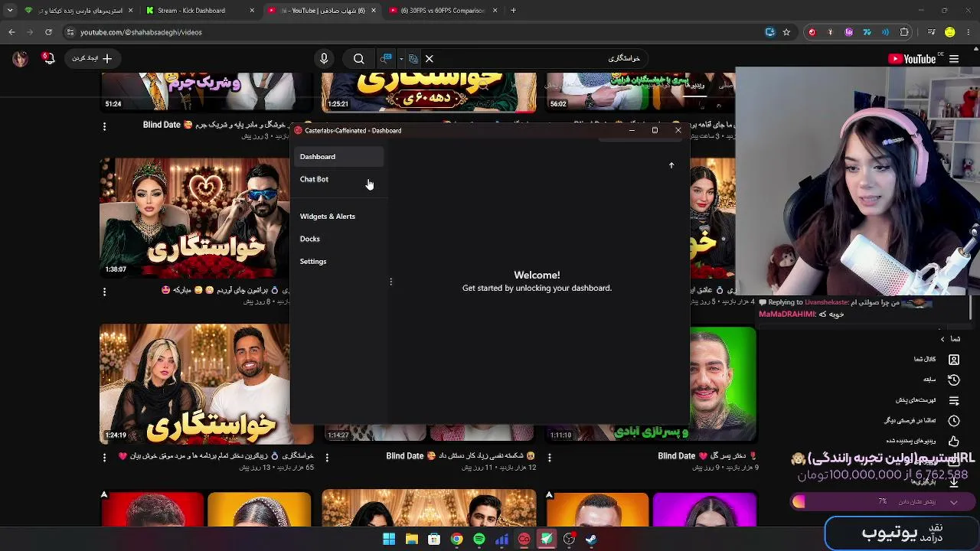This screenshot has width=980, height=551.
Task: Open Downloads icon in the YouTube sidebar
Action: tap(954, 482)
